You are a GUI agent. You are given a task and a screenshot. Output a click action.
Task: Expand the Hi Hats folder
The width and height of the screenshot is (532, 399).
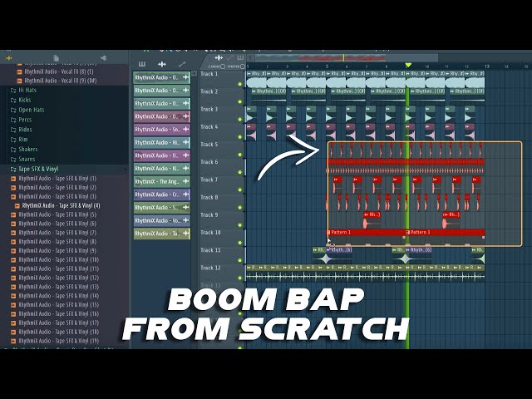[23, 91]
